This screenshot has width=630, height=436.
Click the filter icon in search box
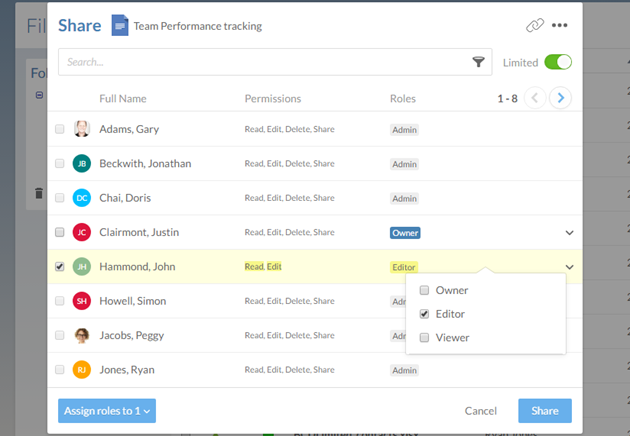tap(478, 62)
